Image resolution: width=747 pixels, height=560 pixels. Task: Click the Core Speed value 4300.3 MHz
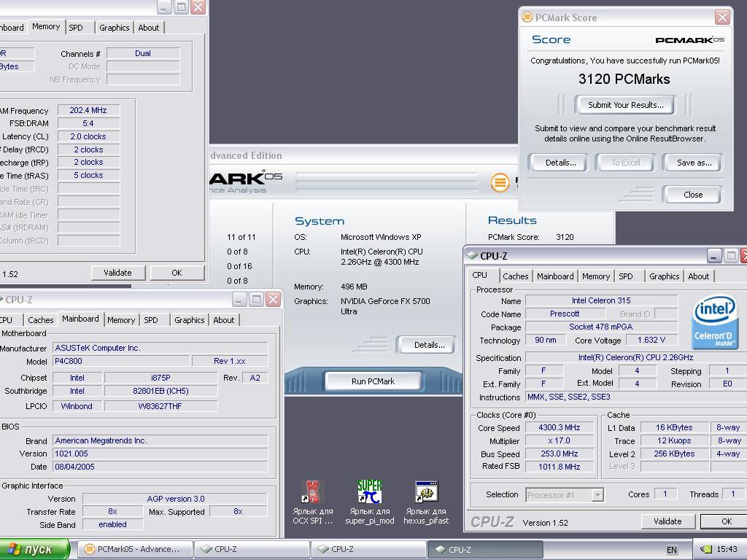tap(560, 427)
